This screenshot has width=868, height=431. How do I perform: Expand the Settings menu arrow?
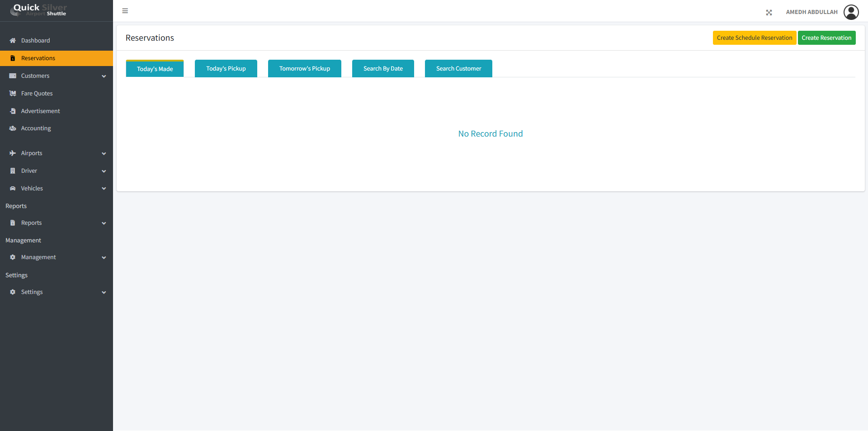pyautogui.click(x=104, y=293)
